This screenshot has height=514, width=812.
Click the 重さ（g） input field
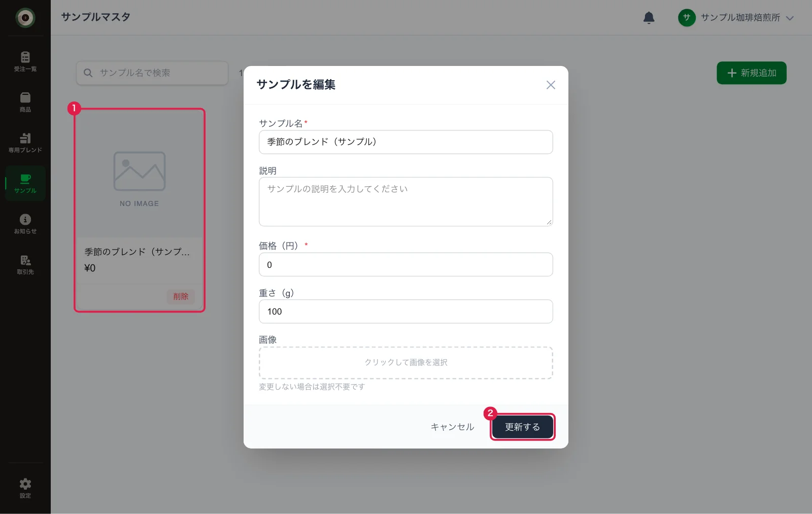click(x=406, y=312)
